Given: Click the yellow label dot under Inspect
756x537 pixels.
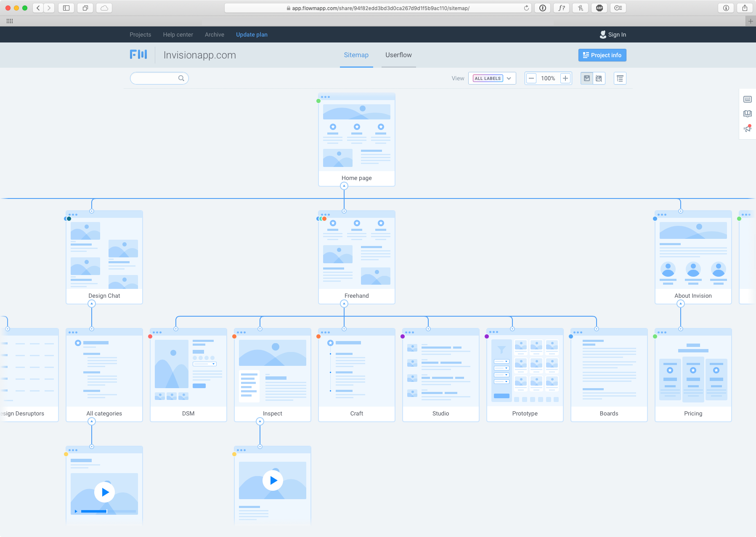Looking at the screenshot, I should [234, 454].
